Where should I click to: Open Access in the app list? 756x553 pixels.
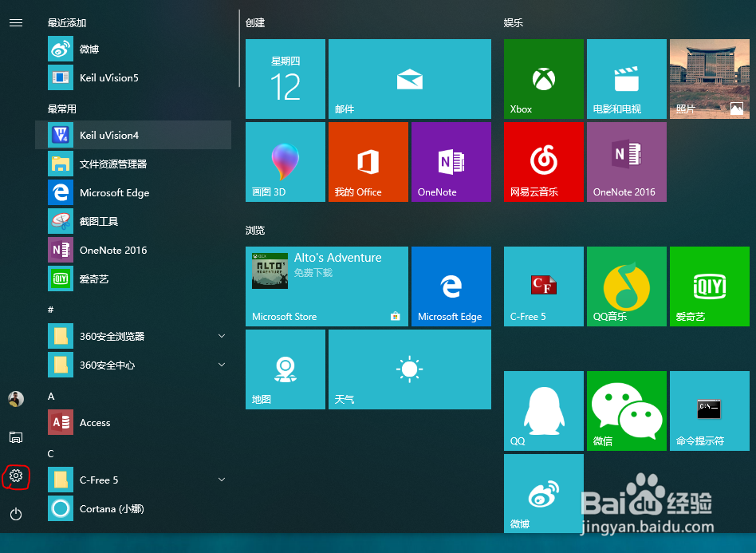133,423
